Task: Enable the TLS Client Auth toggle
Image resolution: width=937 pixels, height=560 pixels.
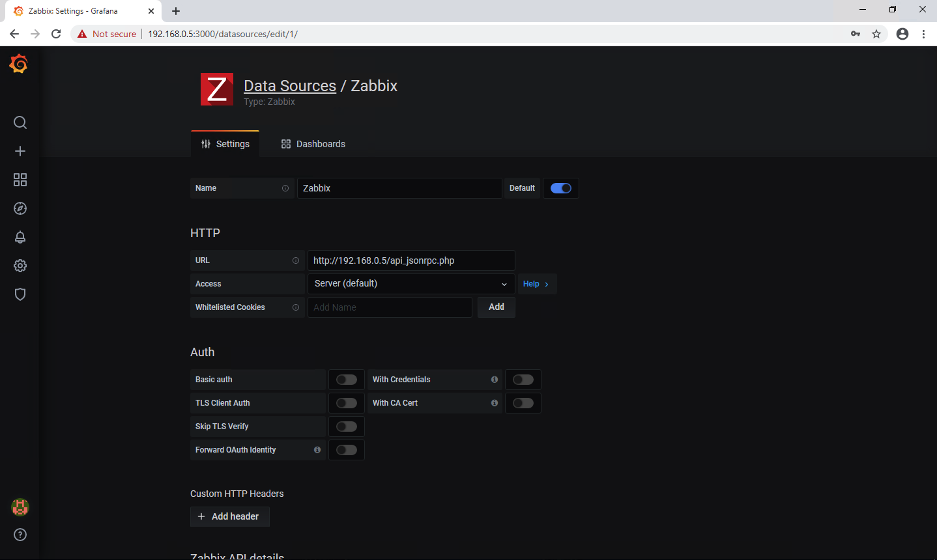Action: click(347, 403)
